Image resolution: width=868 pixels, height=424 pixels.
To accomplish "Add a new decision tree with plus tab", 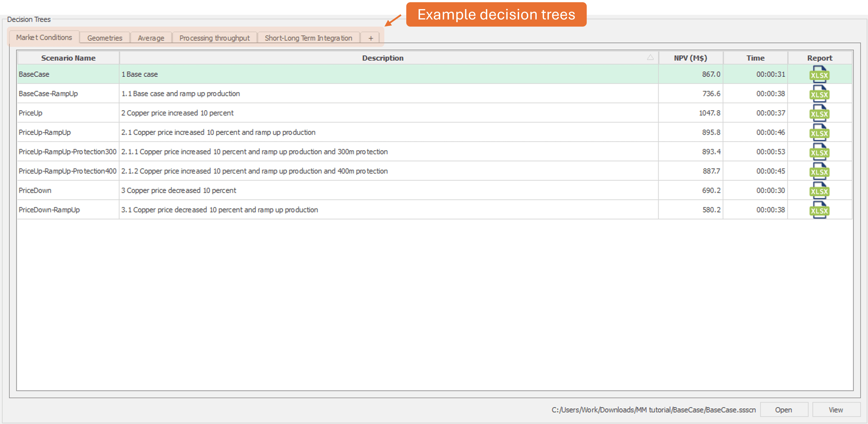I will pyautogui.click(x=370, y=38).
